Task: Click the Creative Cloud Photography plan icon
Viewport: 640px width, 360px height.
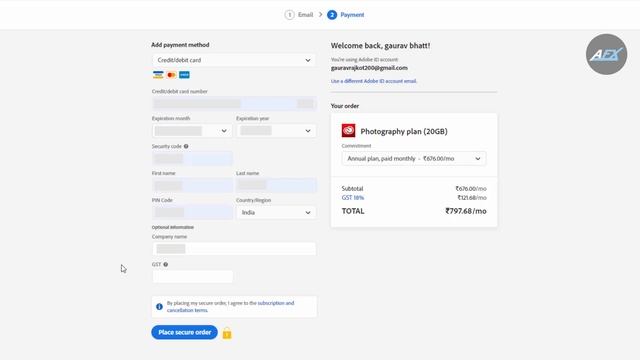Action: pos(349,131)
